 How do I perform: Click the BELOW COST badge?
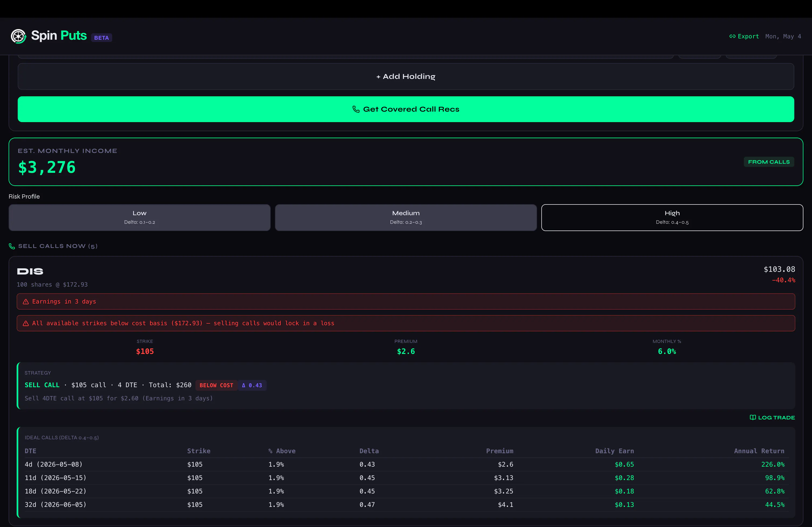pos(216,385)
